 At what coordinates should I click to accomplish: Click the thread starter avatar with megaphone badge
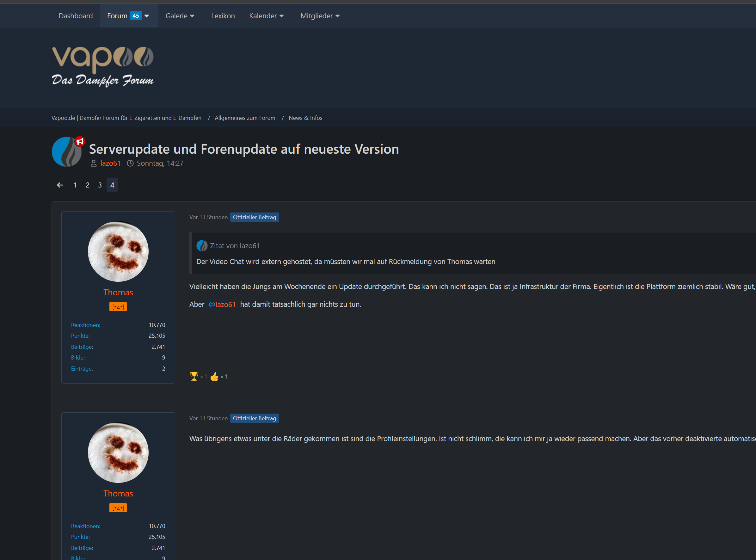tap(67, 151)
